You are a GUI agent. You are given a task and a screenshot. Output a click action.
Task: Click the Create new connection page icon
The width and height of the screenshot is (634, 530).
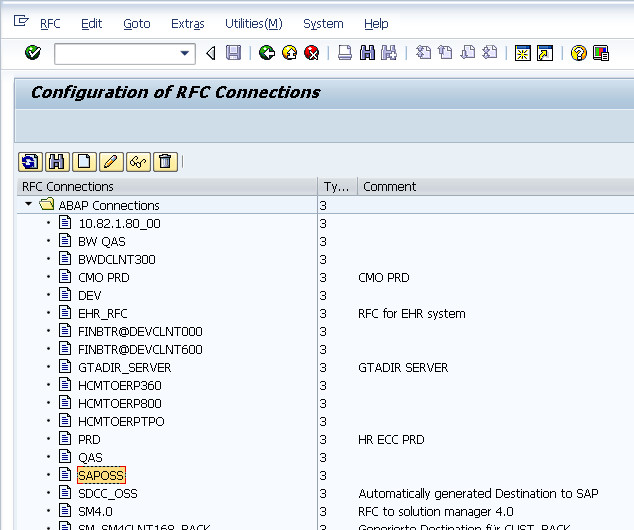click(x=84, y=162)
